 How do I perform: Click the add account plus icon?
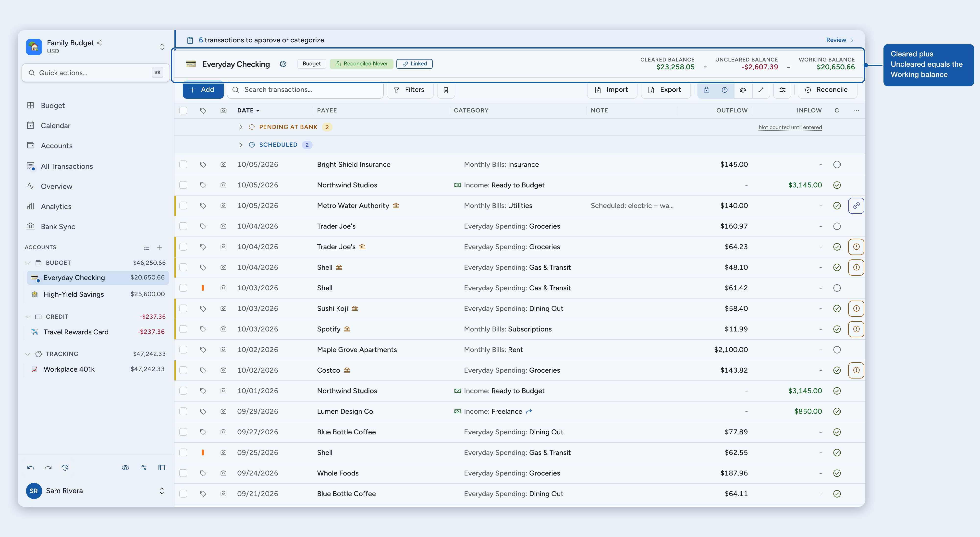click(160, 248)
